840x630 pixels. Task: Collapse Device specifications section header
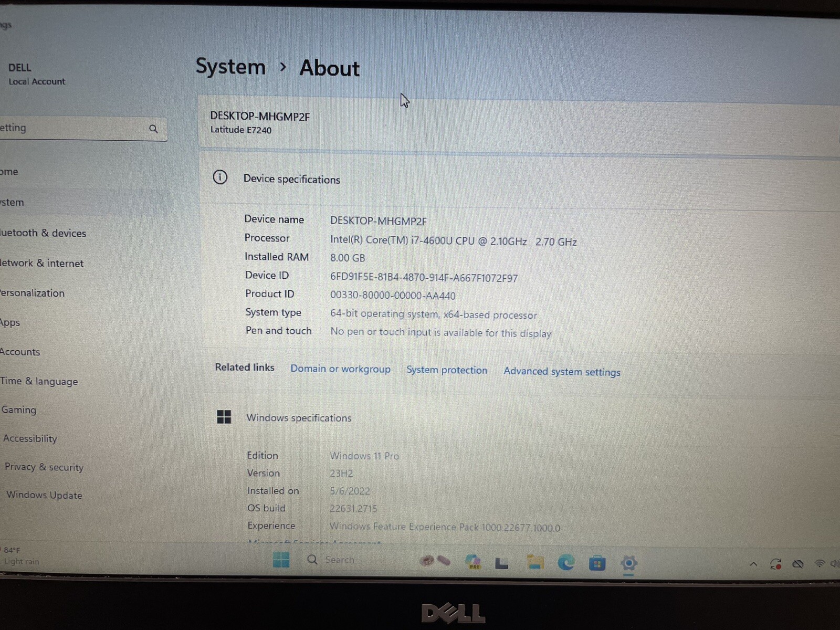coord(520,181)
